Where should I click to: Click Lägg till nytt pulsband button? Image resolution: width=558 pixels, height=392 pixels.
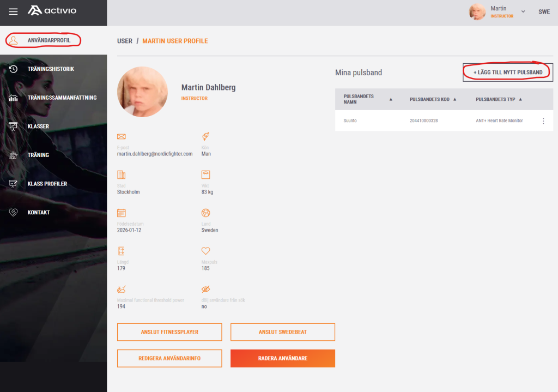point(508,73)
